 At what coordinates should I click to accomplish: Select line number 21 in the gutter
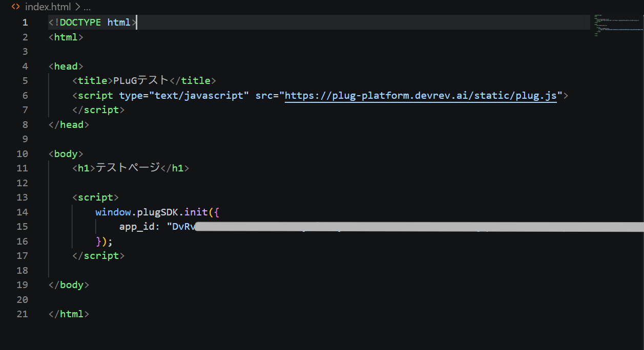pyautogui.click(x=22, y=314)
